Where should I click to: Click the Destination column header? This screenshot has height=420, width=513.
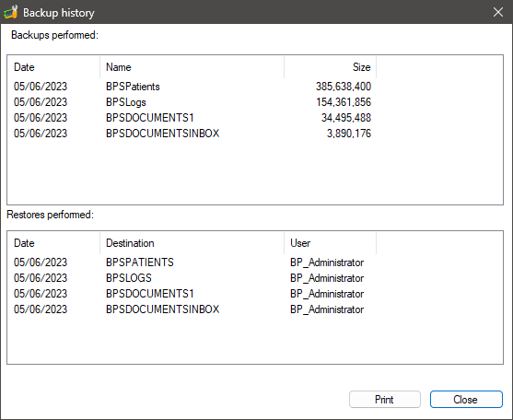(192, 243)
